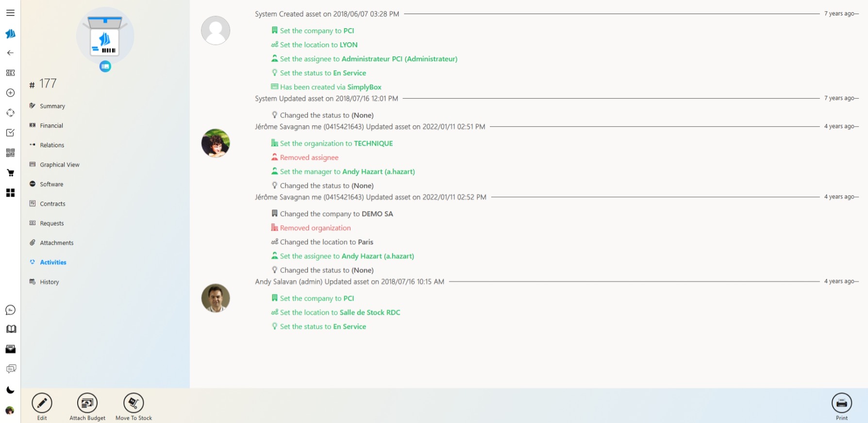Open the hamburger menu
This screenshot has height=423, width=868.
pyautogui.click(x=10, y=13)
